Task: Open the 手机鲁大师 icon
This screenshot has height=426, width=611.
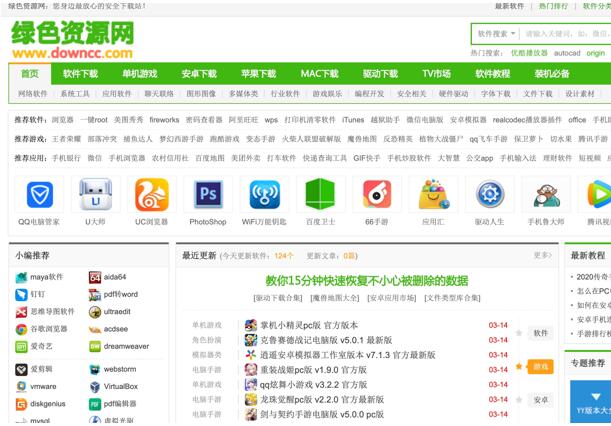Action: coord(546,194)
